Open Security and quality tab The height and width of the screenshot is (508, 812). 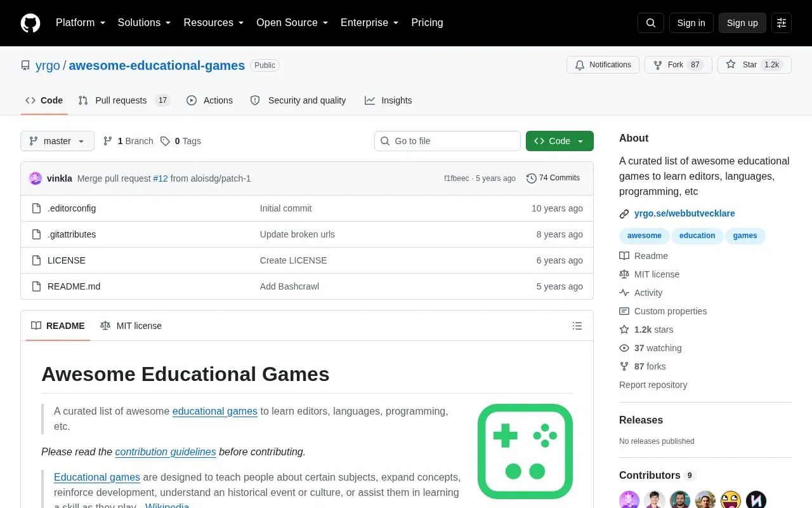298,100
